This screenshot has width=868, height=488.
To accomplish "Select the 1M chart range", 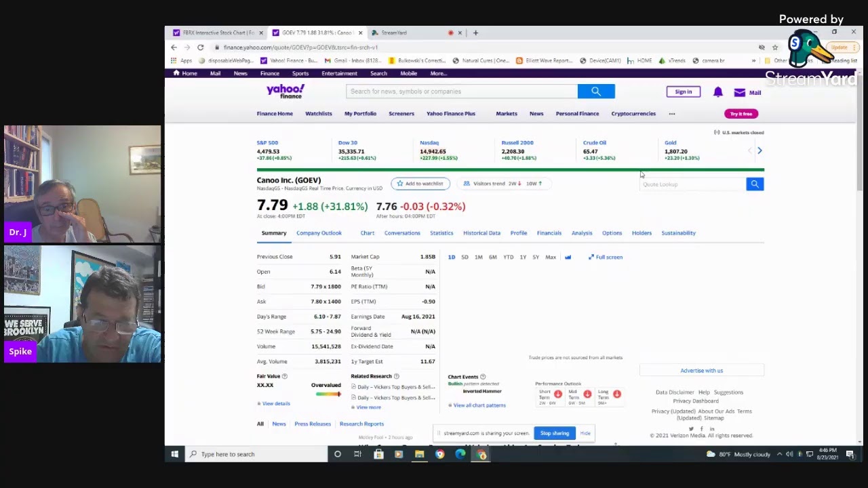I will pos(478,257).
